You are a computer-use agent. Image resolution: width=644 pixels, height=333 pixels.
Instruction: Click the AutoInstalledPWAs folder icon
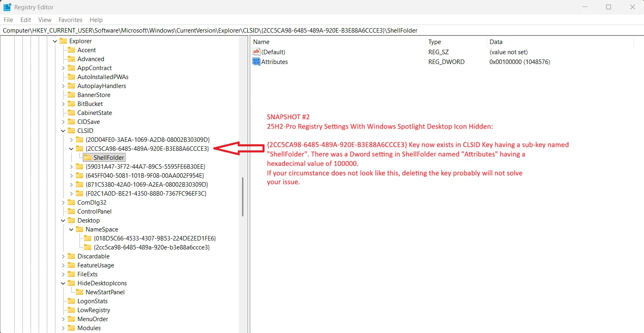point(71,77)
